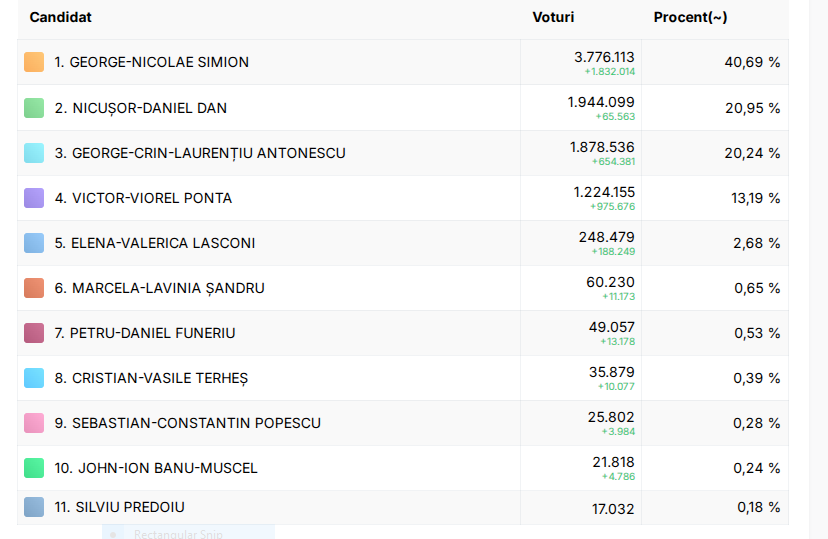Click the green swatch next to Nicușor-Daniel Dan

coord(34,108)
